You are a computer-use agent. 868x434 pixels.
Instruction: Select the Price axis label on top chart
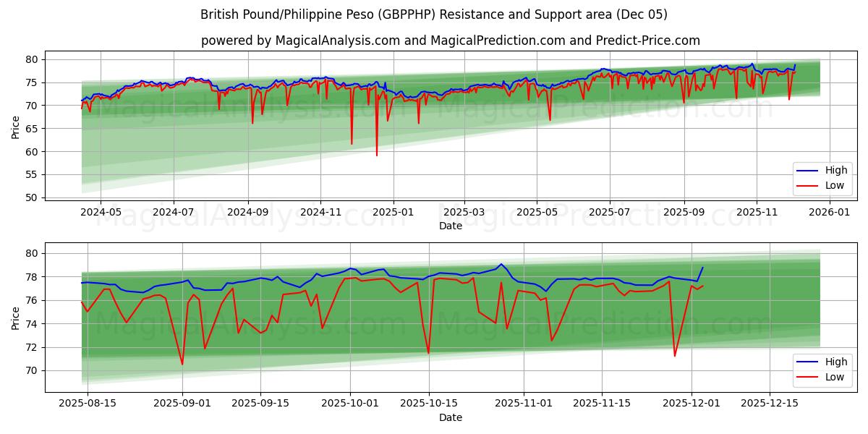17,126
